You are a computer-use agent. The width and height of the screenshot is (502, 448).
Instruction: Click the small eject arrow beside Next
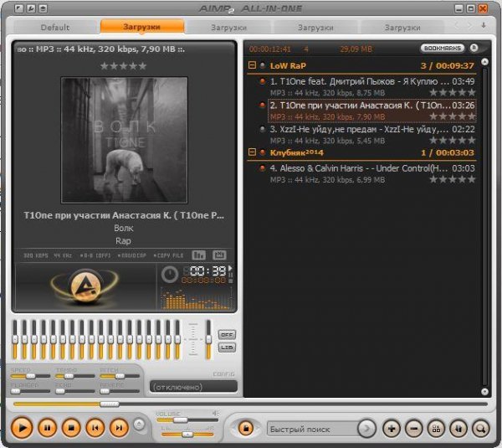pos(139,425)
